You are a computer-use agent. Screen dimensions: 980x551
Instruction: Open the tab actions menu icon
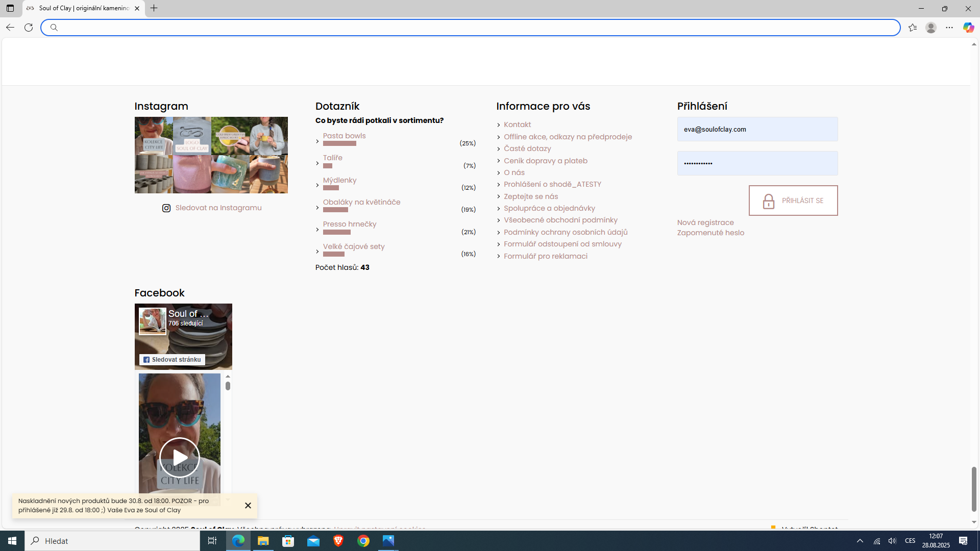pyautogui.click(x=10, y=8)
